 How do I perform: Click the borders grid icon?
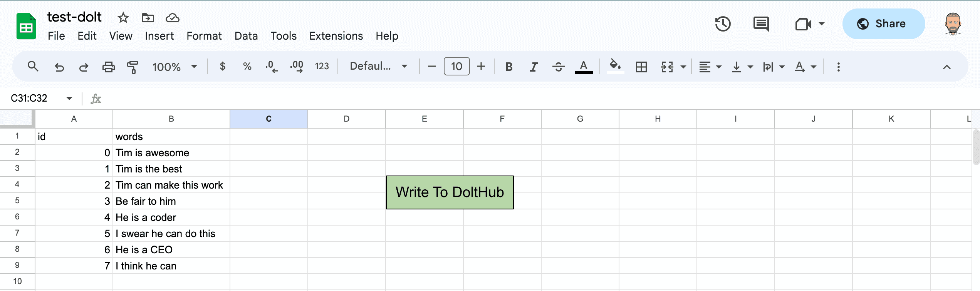[641, 67]
